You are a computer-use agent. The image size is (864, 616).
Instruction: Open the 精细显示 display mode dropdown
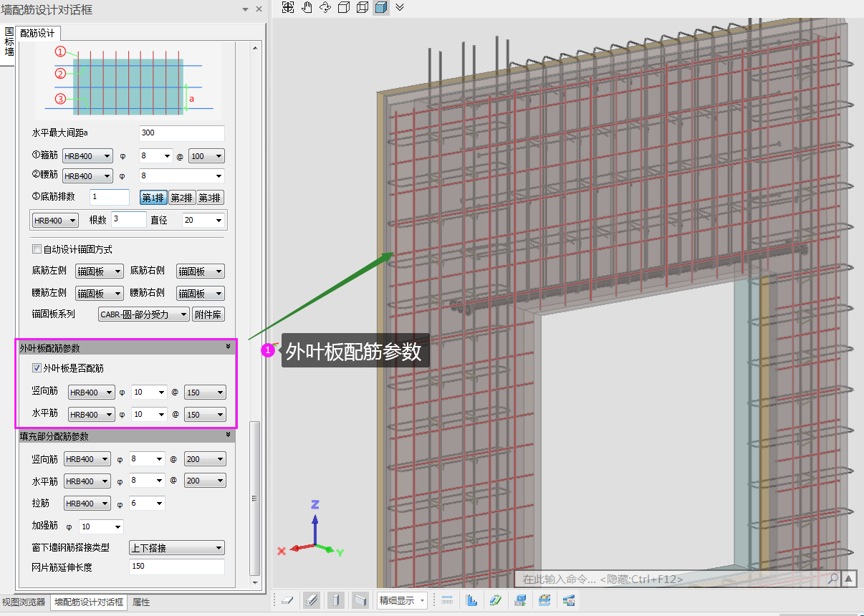402,600
